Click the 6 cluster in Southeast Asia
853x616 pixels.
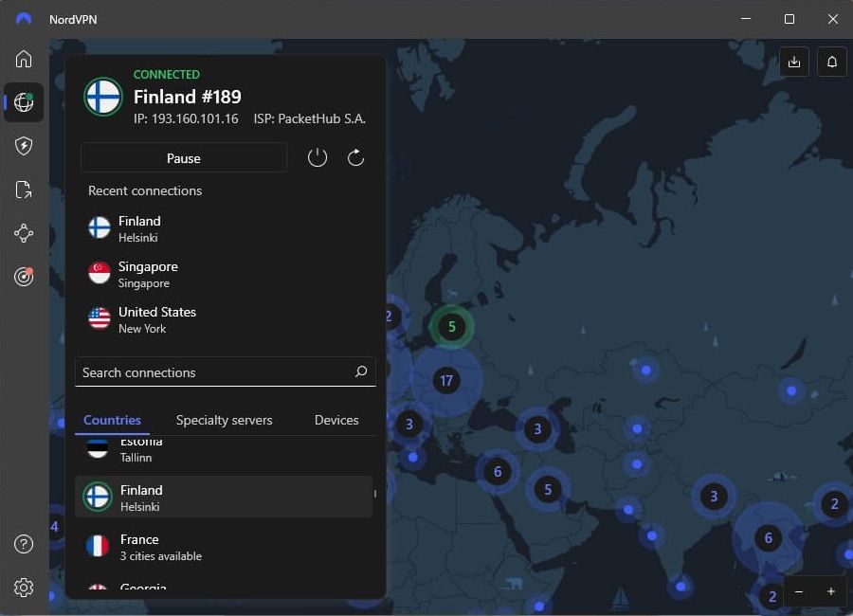(768, 537)
